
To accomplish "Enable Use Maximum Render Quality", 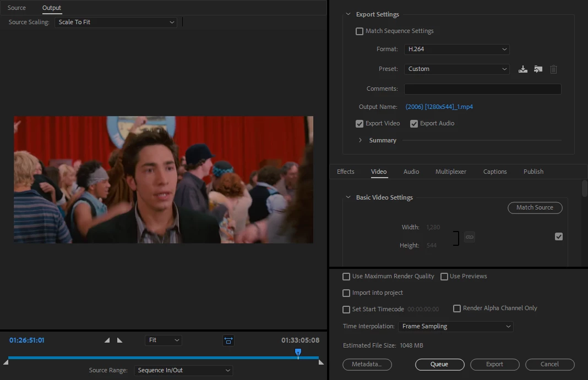I will click(346, 277).
